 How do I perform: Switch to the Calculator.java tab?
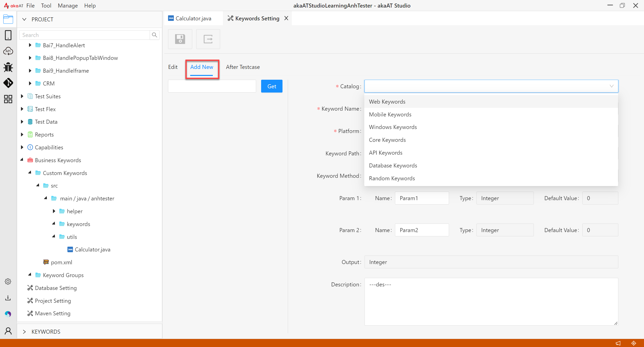coord(193,18)
